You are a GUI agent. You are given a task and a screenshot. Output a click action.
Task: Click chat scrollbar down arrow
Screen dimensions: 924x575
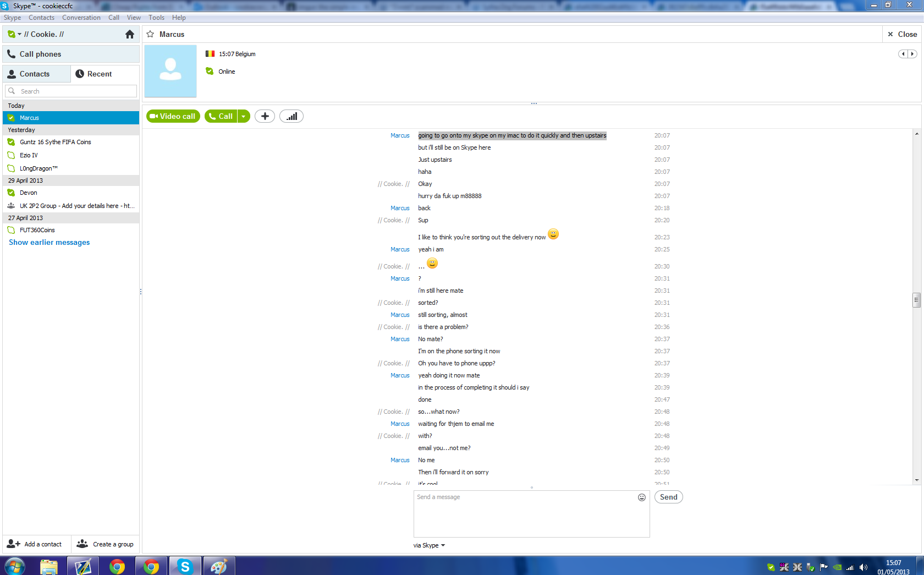coord(916,480)
